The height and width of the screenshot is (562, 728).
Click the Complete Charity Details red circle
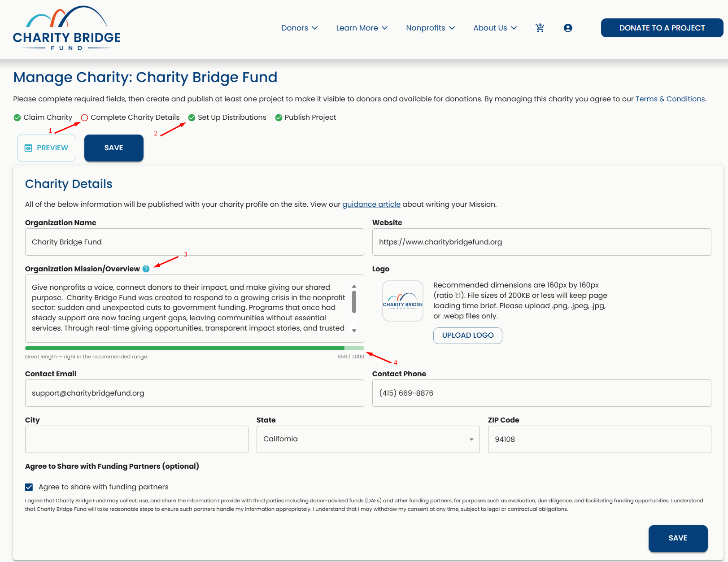point(84,118)
